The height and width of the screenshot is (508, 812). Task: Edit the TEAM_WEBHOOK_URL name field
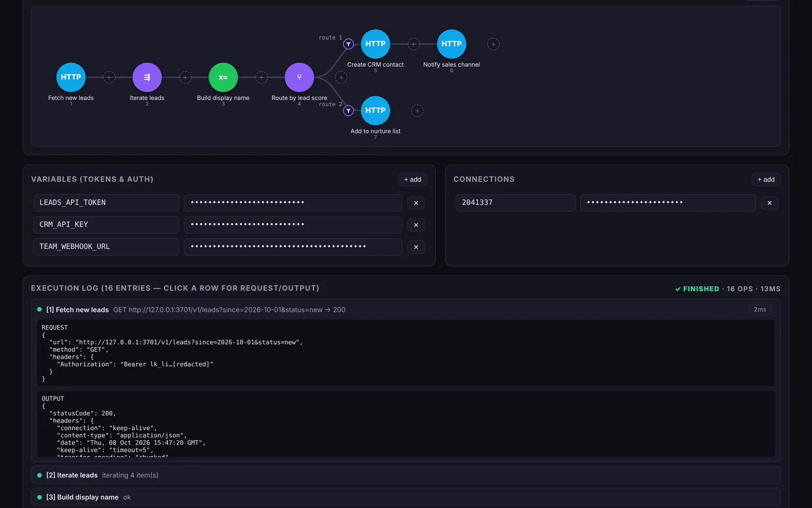click(106, 247)
